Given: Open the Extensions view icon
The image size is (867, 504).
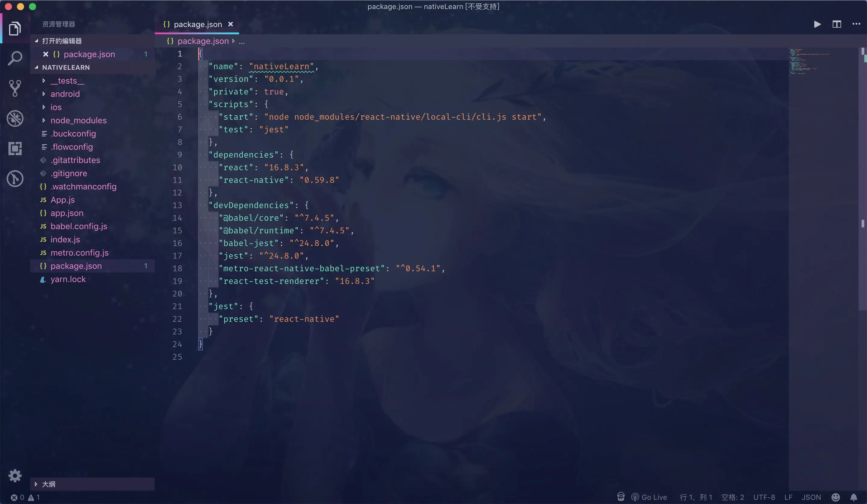Looking at the screenshot, I should [15, 149].
